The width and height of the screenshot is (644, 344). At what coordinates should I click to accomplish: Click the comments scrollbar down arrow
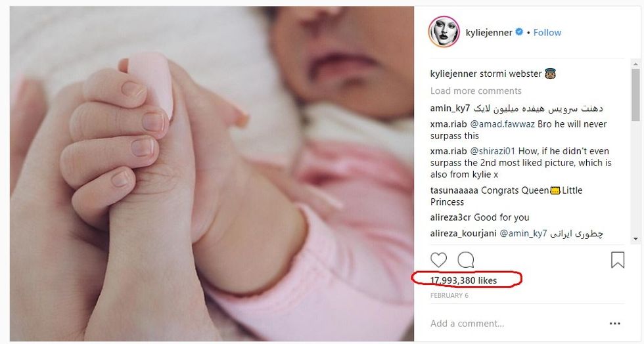636,238
